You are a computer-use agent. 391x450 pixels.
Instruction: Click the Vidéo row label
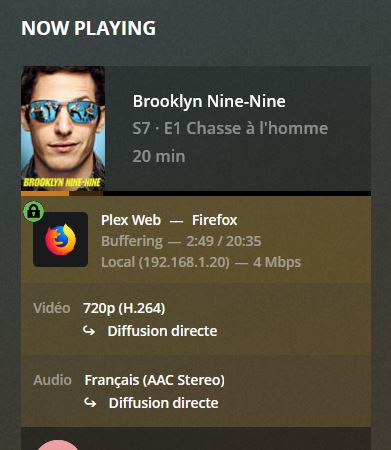[x=52, y=308]
